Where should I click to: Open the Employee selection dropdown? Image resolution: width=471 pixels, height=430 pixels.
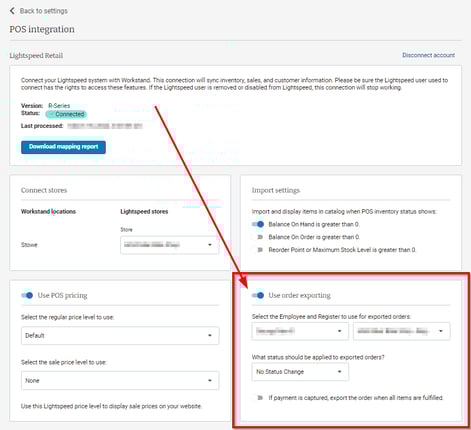point(300,331)
